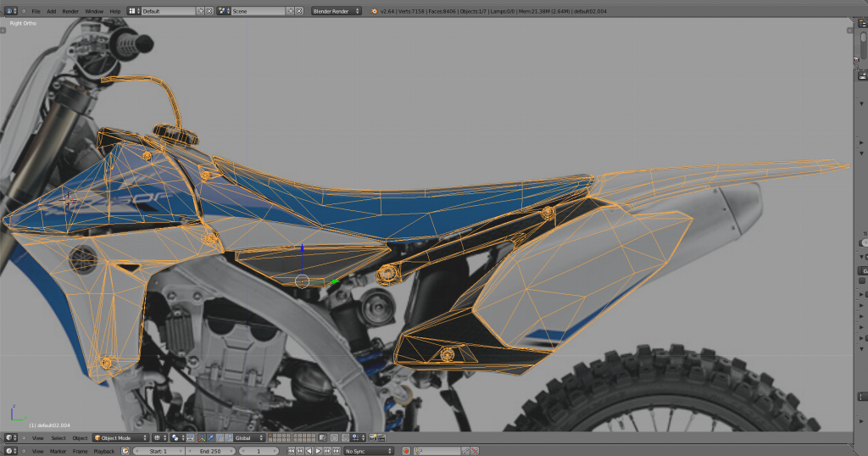The width and height of the screenshot is (868, 456).
Task: Add a new screen layout with plus button
Action: pyautogui.click(x=200, y=11)
